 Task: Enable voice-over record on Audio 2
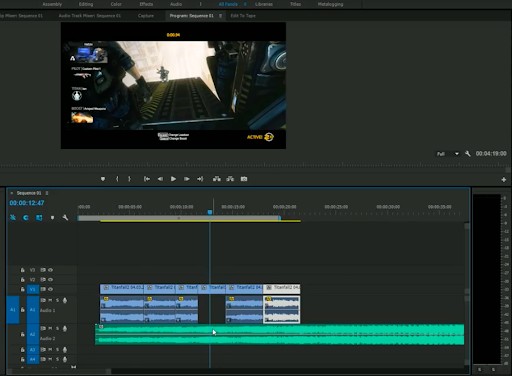click(x=65, y=328)
